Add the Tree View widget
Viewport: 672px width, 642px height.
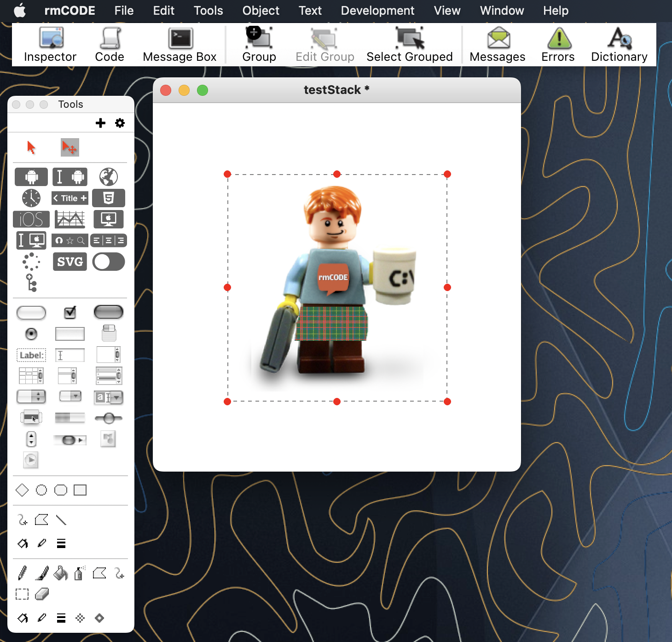click(31, 283)
